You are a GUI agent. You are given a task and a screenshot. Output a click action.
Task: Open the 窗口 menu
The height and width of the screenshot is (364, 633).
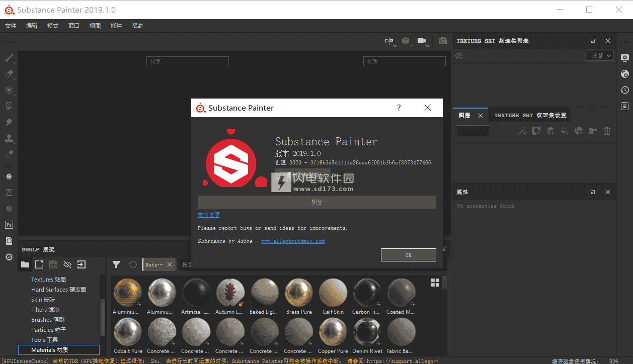coord(73,25)
